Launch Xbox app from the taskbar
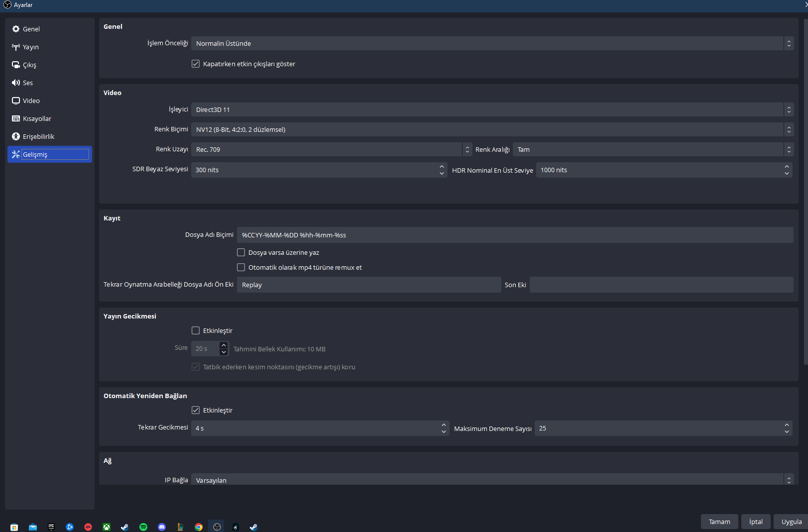The width and height of the screenshot is (808, 532). tap(107, 527)
